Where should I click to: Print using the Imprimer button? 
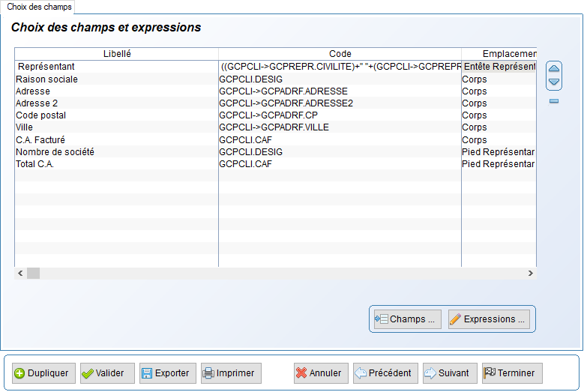(231, 373)
